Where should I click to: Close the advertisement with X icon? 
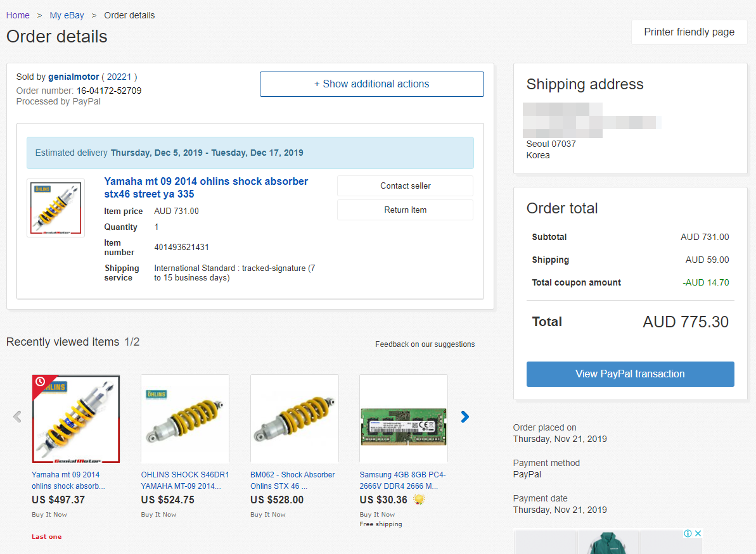698,533
